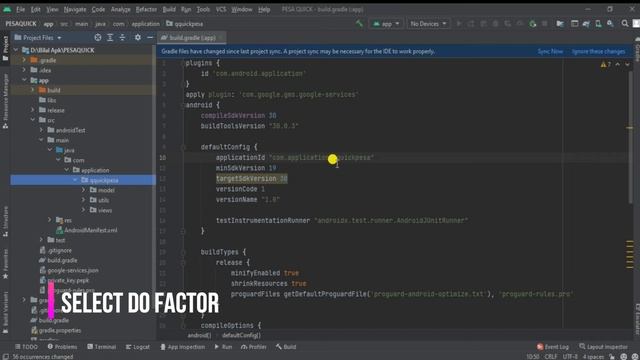Click the Make Project hammer icon
640x360 pixels.
pyautogui.click(x=359, y=24)
